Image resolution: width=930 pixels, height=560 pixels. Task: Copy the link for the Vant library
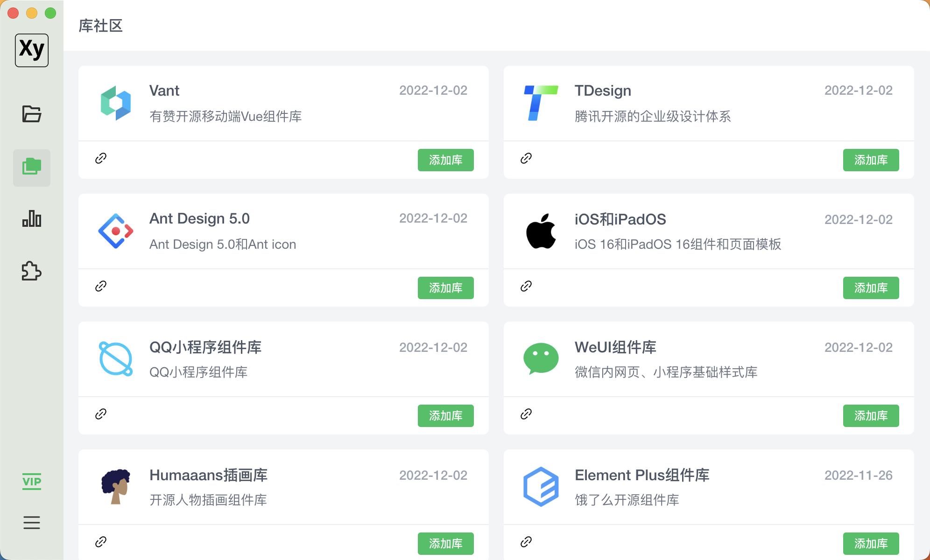click(100, 159)
